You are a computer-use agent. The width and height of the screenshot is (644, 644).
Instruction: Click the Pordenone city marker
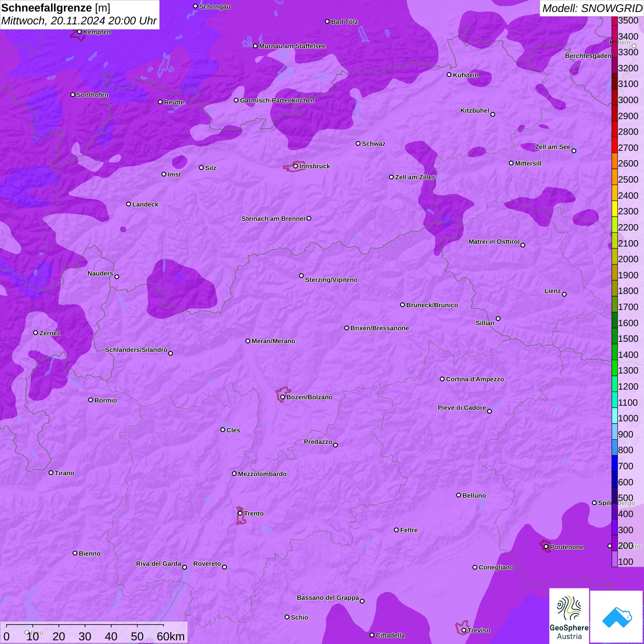[x=546, y=547]
